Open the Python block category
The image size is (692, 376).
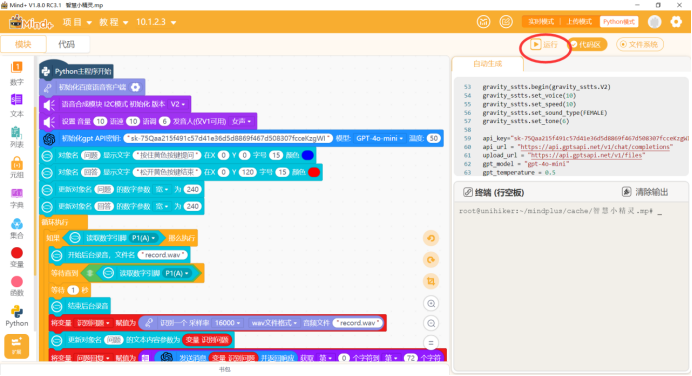tap(16, 316)
